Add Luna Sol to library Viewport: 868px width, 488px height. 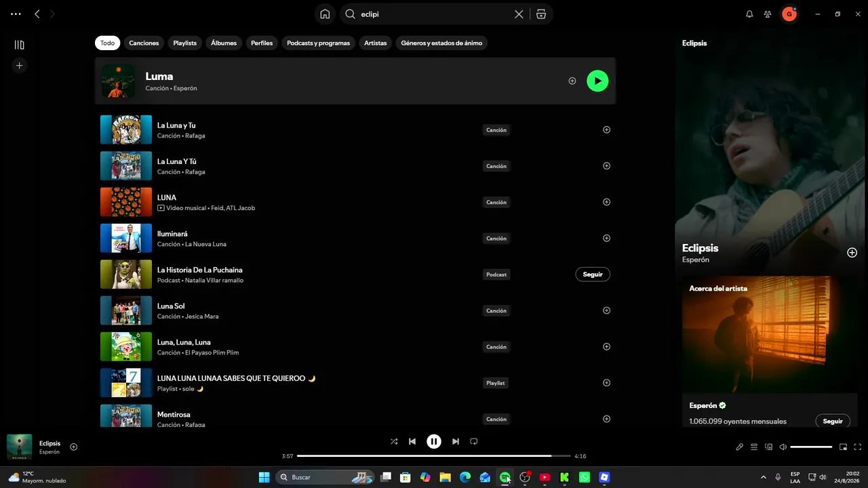[x=606, y=310]
